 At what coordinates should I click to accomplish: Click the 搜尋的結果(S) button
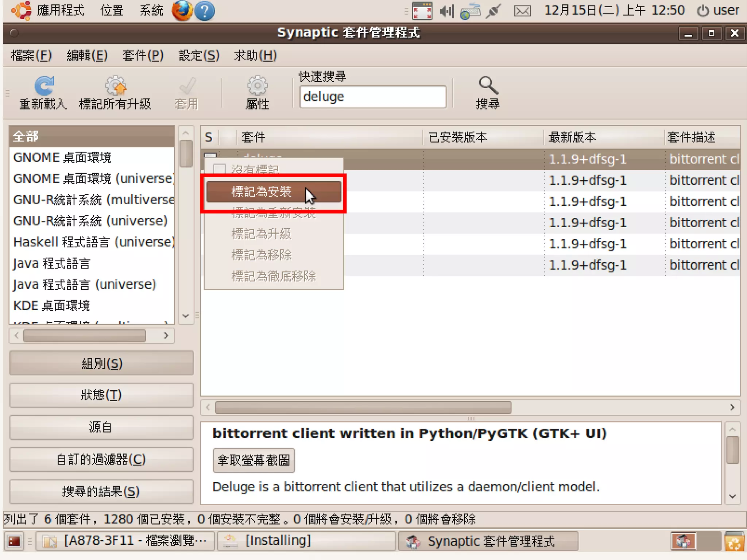101,491
